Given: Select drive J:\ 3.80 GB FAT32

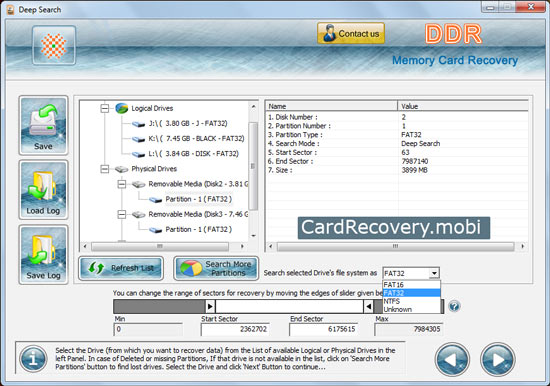Looking at the screenshot, I should [x=188, y=124].
